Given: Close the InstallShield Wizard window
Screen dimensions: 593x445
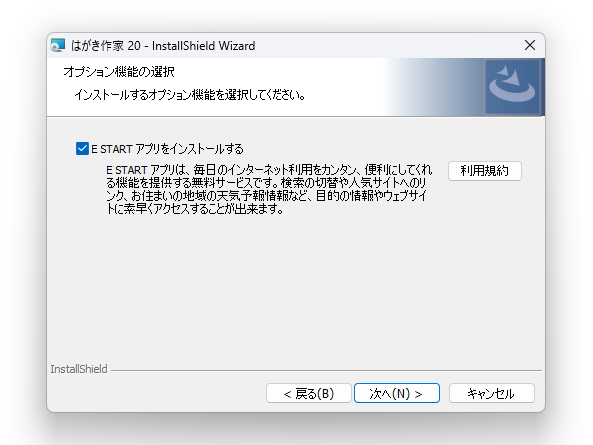Looking at the screenshot, I should (530, 45).
